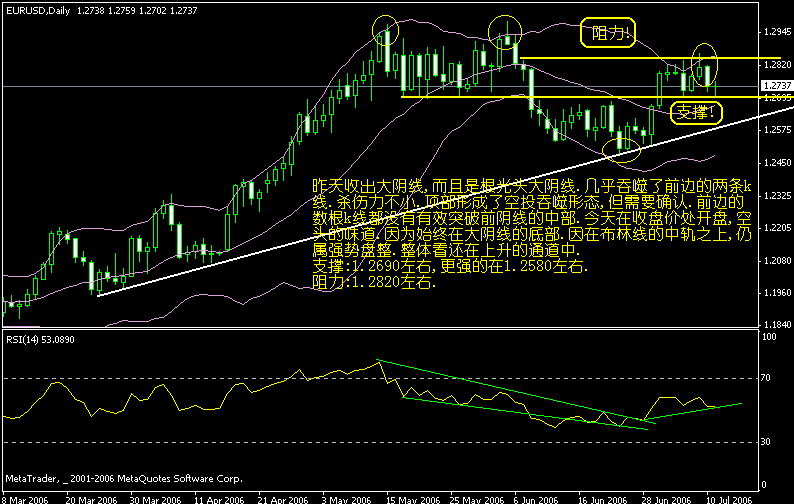Click the text line starting 支撑:1.2690左右
The height and width of the screenshot is (504, 794).
[450, 266]
